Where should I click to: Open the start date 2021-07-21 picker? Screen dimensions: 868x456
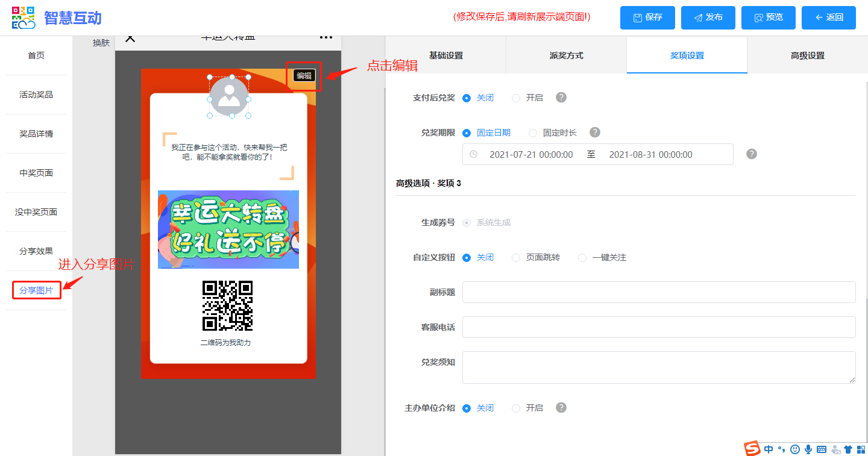click(531, 155)
